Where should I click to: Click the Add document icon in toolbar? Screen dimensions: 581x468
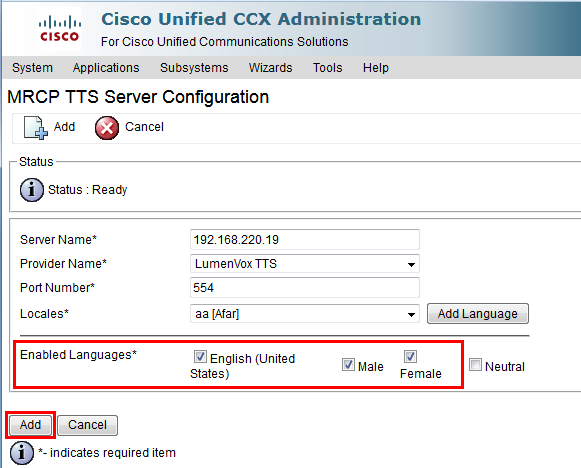(36, 128)
